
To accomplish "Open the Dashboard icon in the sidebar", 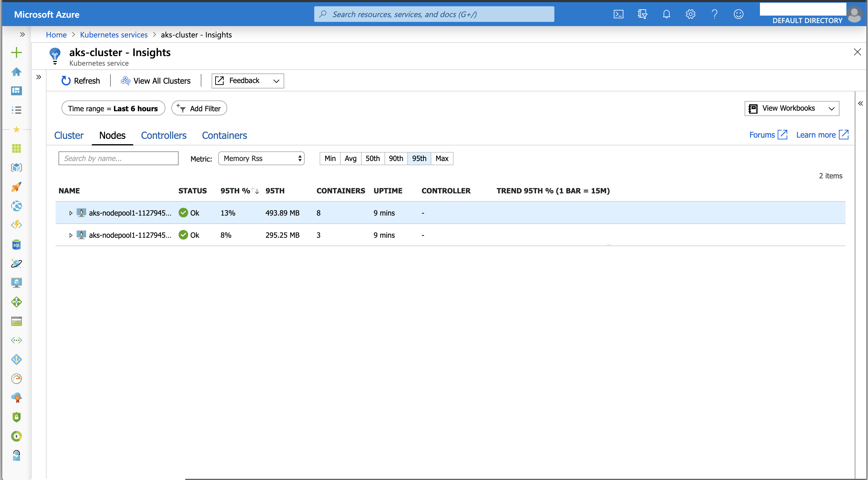I will tap(16, 91).
